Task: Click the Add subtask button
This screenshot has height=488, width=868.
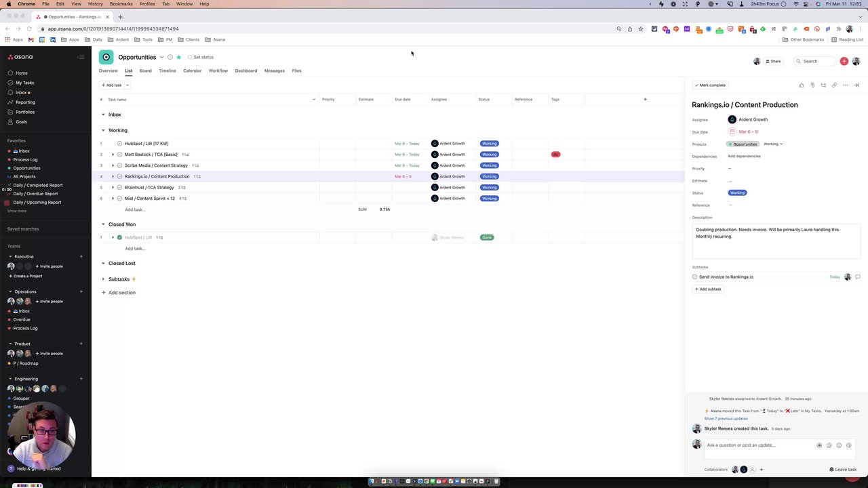Action: pos(708,289)
